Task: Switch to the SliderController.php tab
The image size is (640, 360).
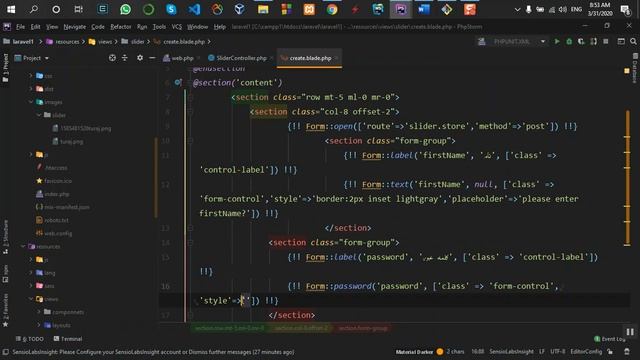Action: pyautogui.click(x=241, y=58)
